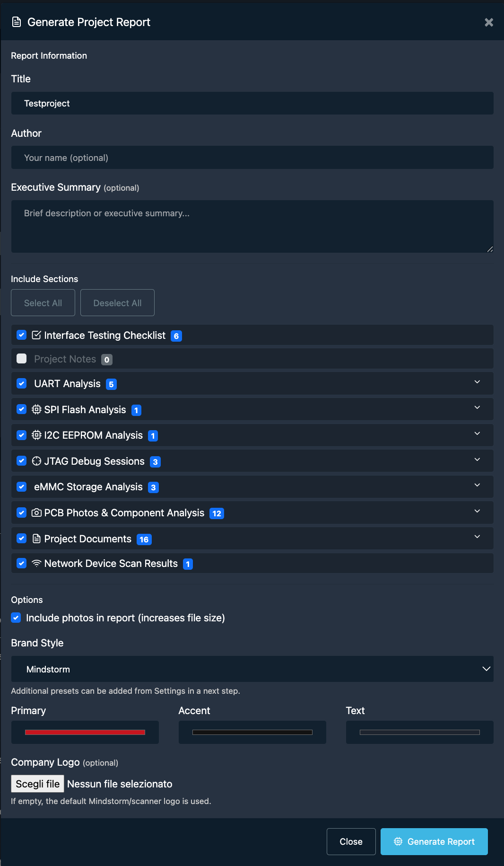Click the chip icon beside I2C EEPROM Analysis
The image size is (504, 866).
[36, 435]
